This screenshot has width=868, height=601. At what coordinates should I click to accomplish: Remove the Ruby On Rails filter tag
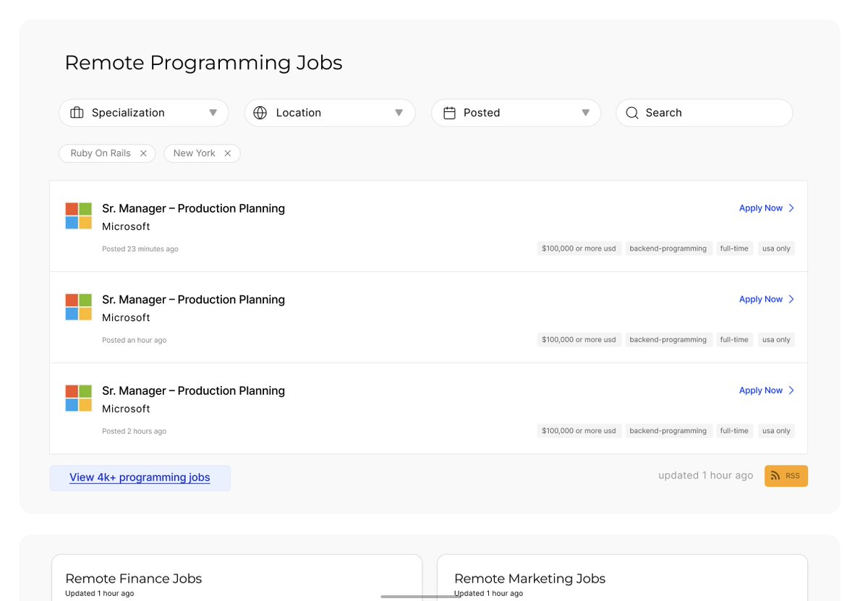(143, 153)
